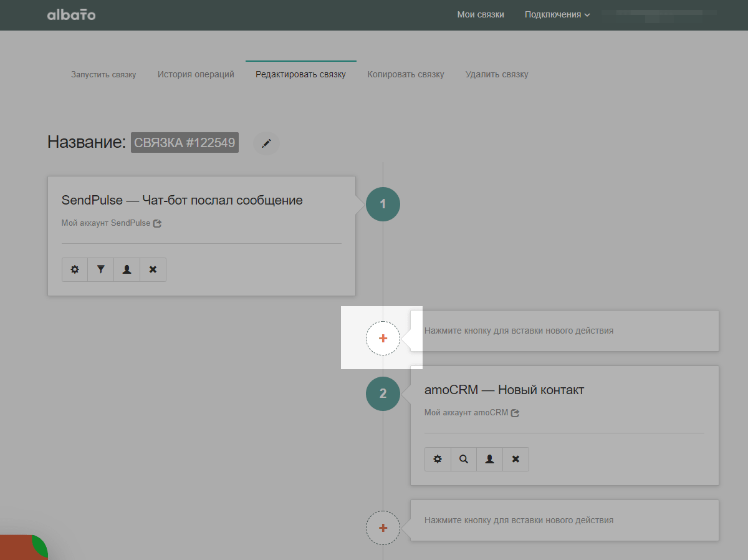Delete amoCRM step with X icon

[516, 459]
